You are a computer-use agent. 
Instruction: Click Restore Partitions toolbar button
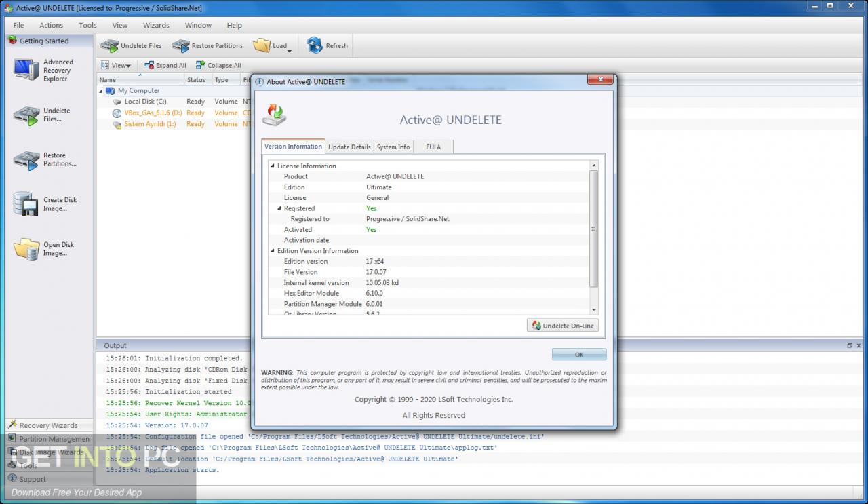coord(207,45)
